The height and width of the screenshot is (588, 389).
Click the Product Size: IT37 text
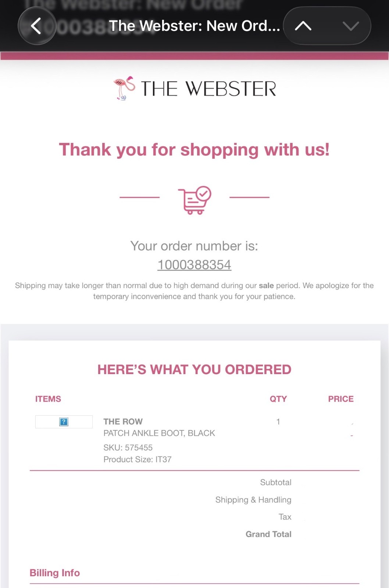[x=137, y=459]
